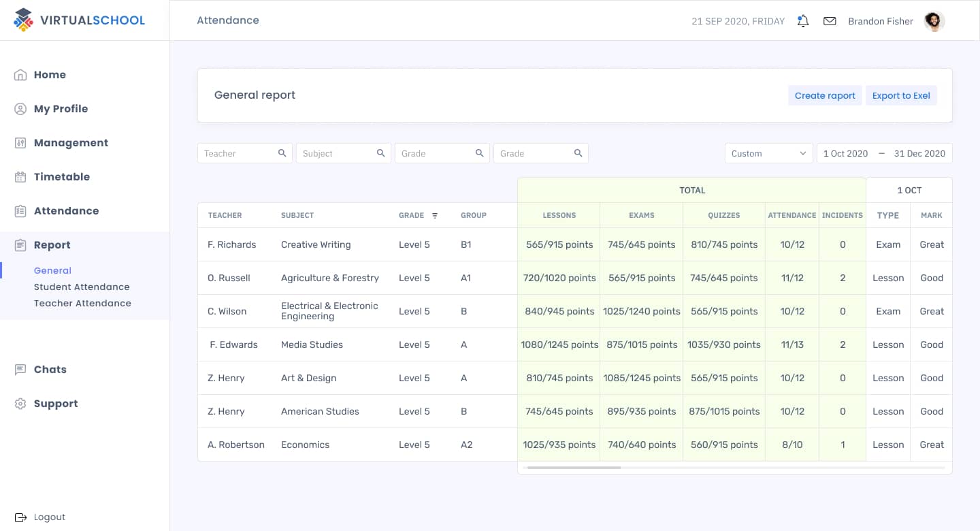The height and width of the screenshot is (531, 980).
Task: Click the Create report button
Action: pos(825,95)
